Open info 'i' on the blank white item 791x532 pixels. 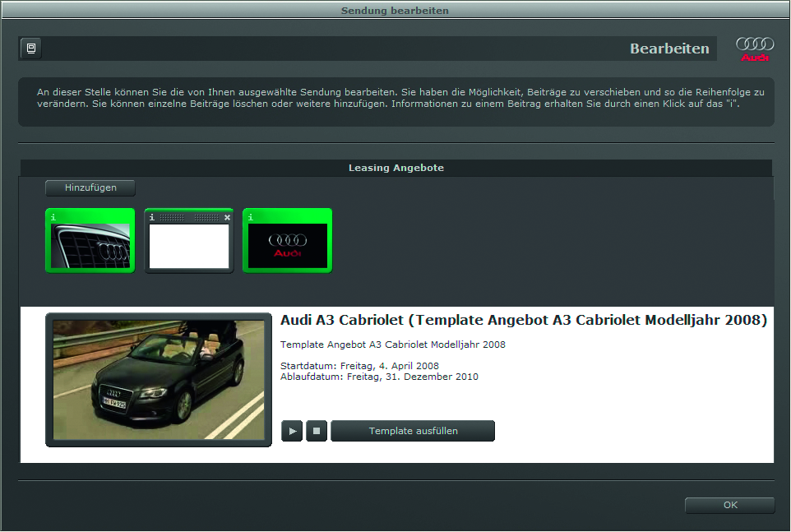[x=152, y=217]
